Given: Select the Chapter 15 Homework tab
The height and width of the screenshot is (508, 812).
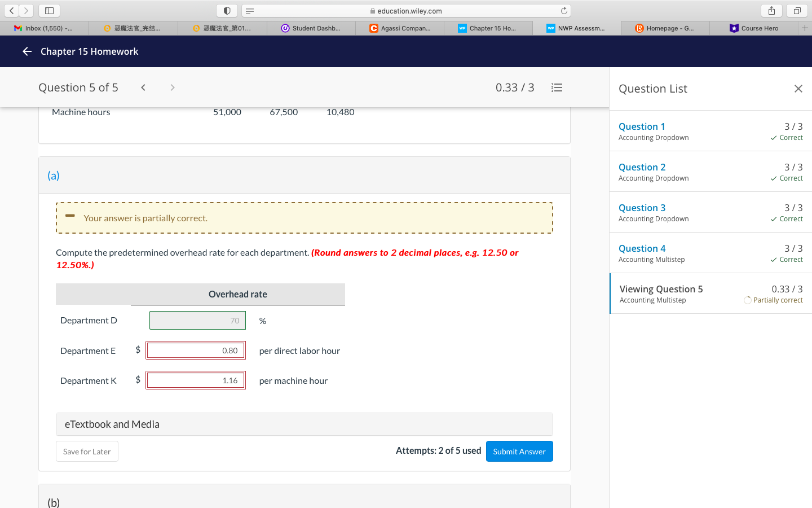Looking at the screenshot, I should [x=488, y=28].
